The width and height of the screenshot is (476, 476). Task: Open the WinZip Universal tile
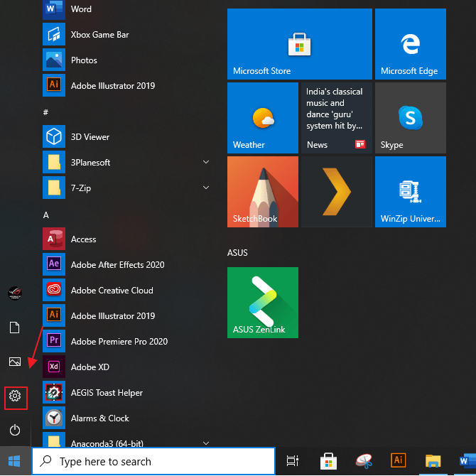coord(411,192)
